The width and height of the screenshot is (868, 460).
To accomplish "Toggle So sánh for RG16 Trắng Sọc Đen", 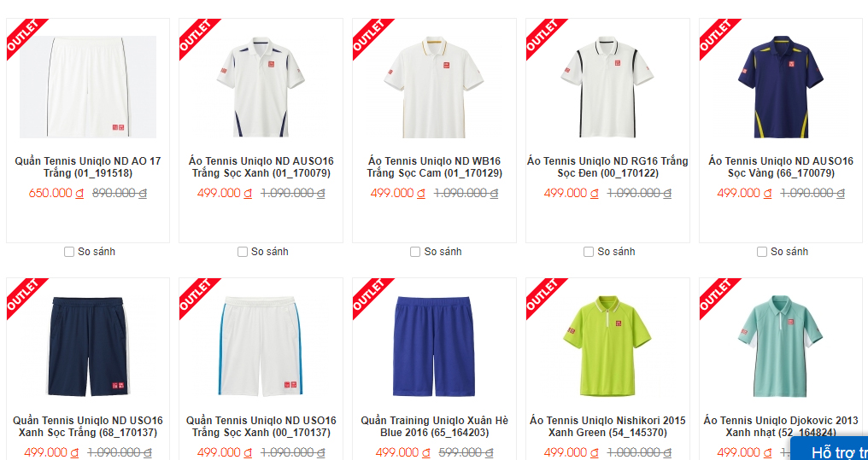I will 589,252.
